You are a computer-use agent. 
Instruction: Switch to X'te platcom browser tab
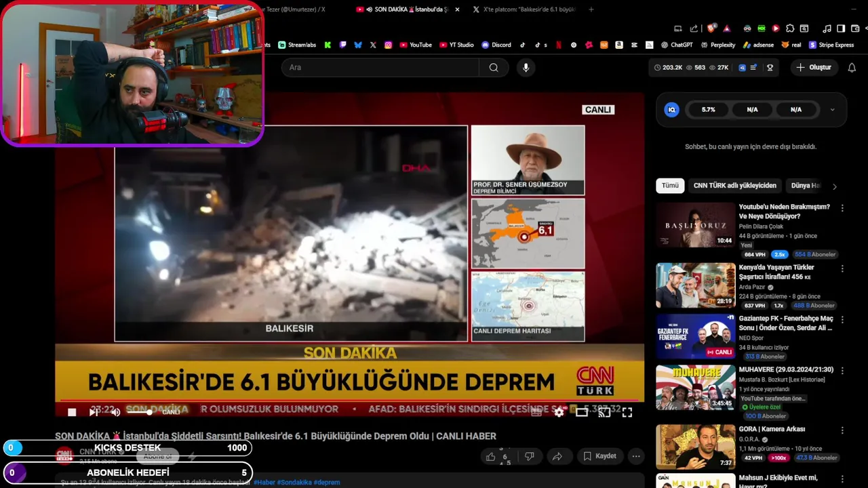[524, 9]
